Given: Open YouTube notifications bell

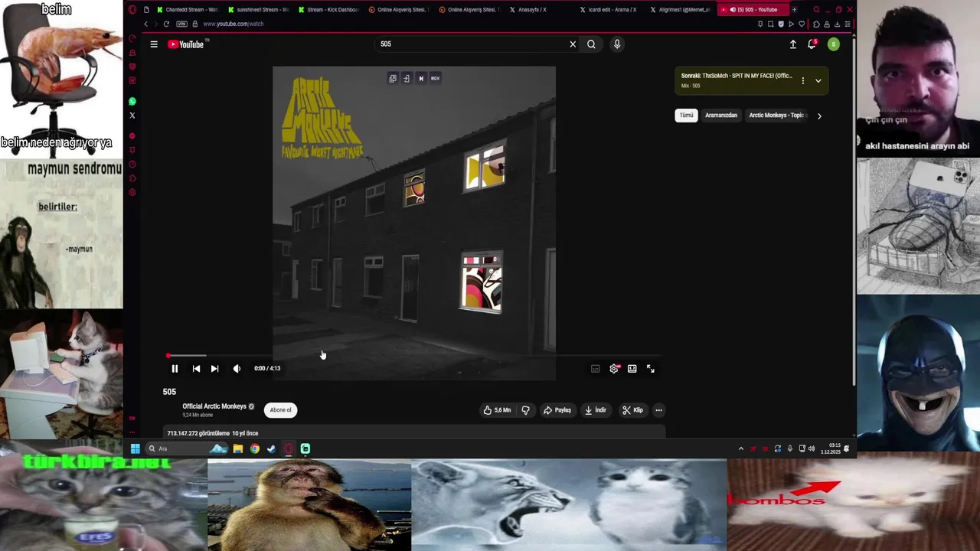Looking at the screenshot, I should click(x=812, y=44).
